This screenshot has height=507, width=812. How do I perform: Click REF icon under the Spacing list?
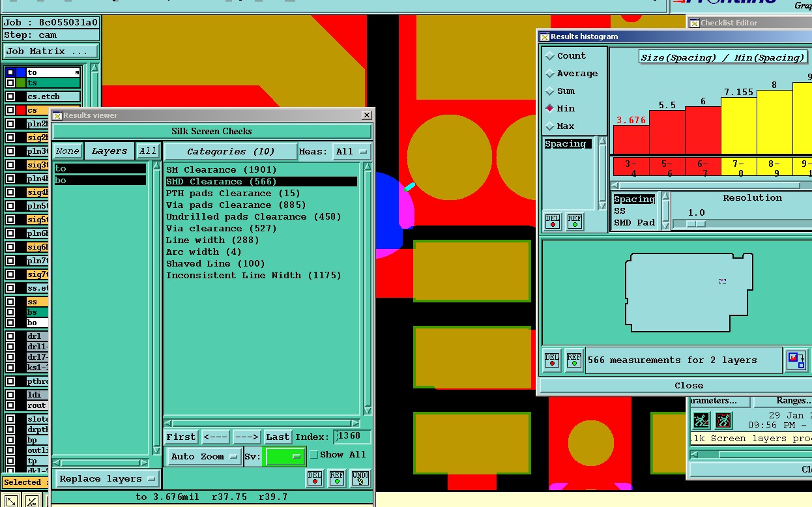tap(575, 222)
